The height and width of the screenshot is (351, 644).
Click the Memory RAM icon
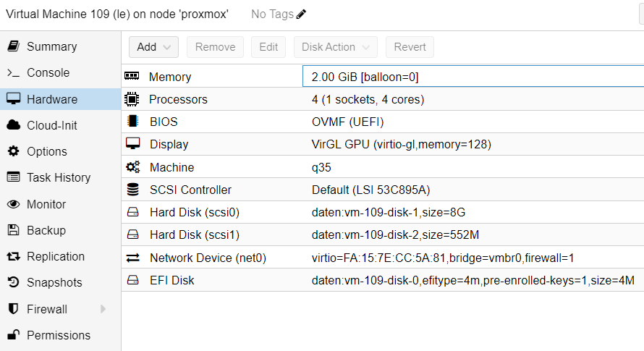tap(132, 77)
